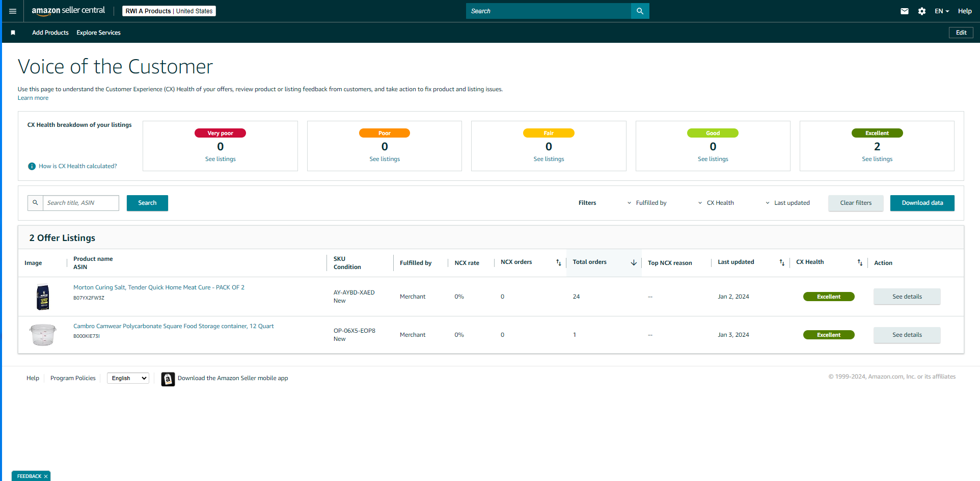Click the FEEDBACK tab label
The height and width of the screenshot is (481, 980).
click(x=29, y=476)
